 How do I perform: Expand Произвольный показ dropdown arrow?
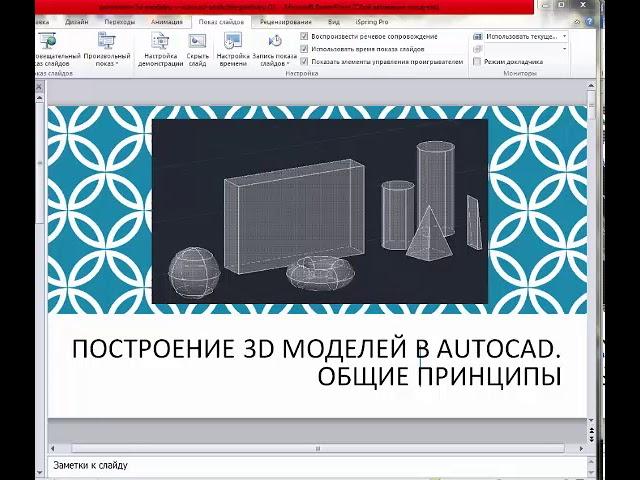(117, 64)
